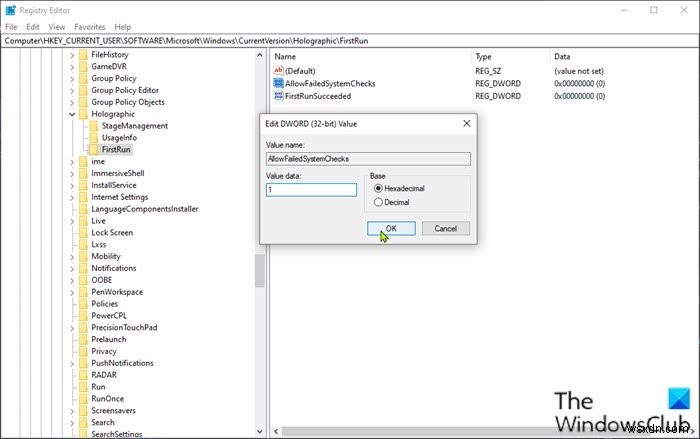Expand the Group Policy tree node

point(72,79)
